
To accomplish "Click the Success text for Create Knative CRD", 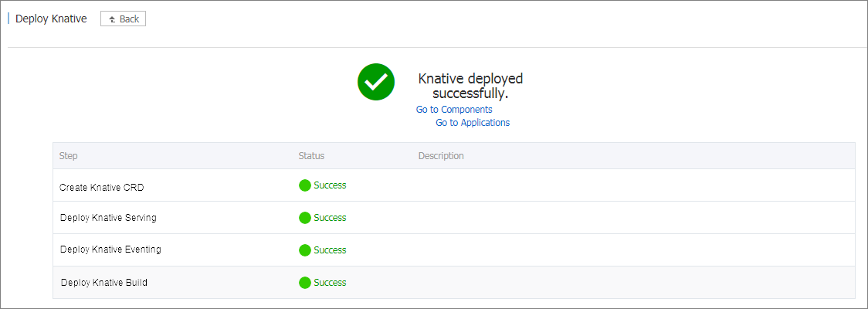I will click(330, 185).
